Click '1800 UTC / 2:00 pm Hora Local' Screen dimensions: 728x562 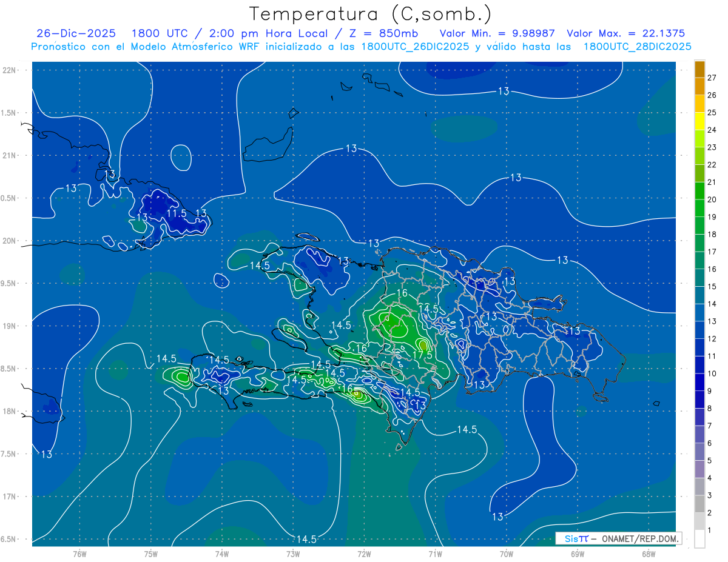pos(234,33)
